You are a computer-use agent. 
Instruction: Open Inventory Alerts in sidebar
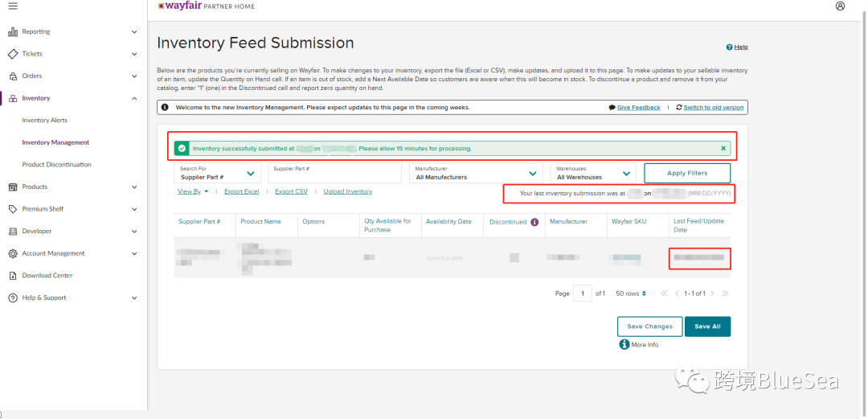click(x=44, y=121)
